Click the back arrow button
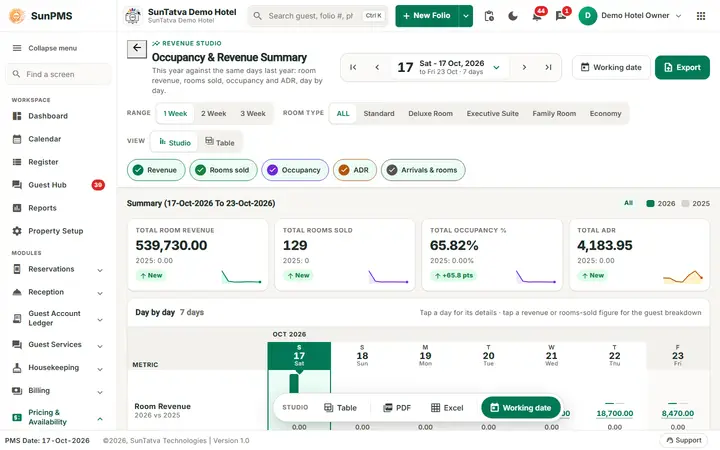 click(x=137, y=48)
